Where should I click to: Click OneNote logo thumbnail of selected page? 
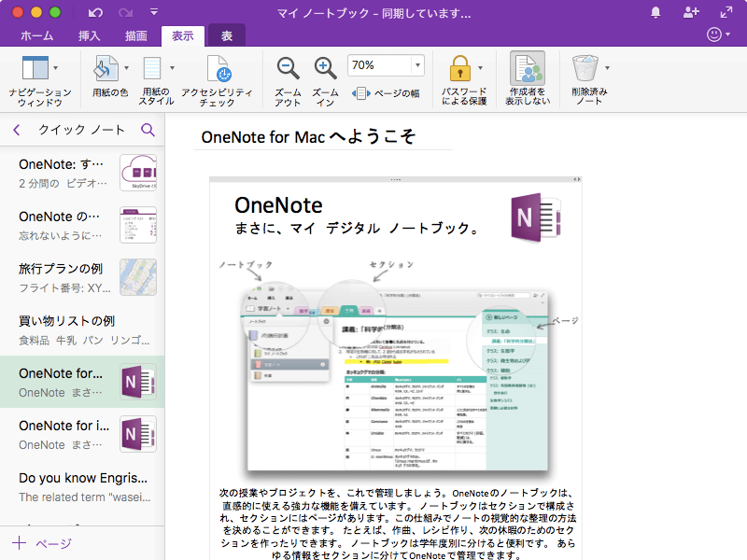138,382
